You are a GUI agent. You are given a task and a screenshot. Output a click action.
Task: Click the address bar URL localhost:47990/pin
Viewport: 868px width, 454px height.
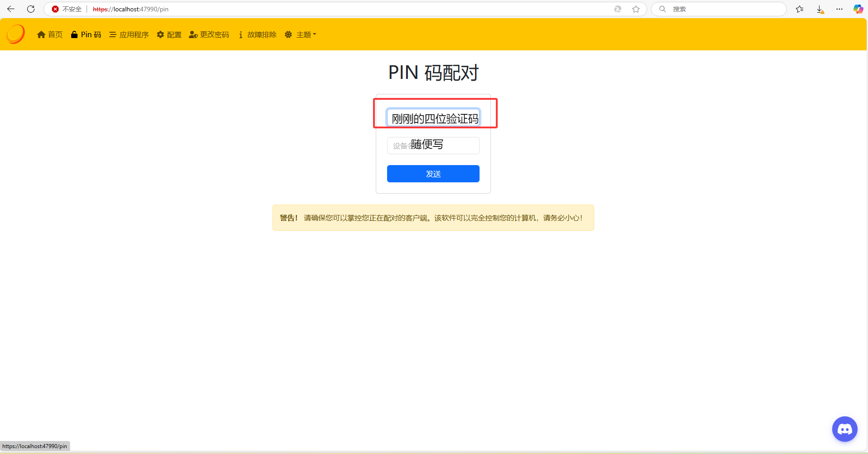(131, 9)
